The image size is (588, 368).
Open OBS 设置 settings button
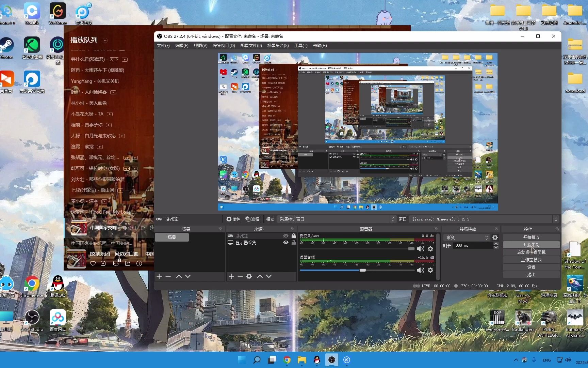point(531,267)
